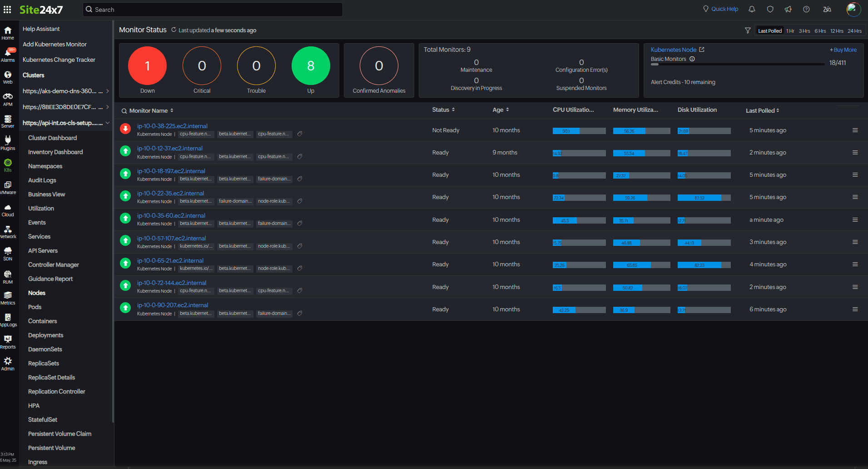Open the Reports sidebar icon
Image resolution: width=868 pixels, height=469 pixels.
[x=8, y=342]
